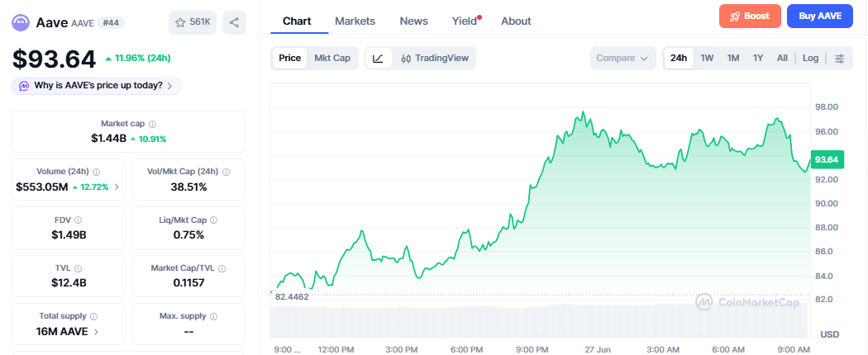The image size is (868, 355).
Task: Click the $12.4B TVL value
Action: (69, 283)
